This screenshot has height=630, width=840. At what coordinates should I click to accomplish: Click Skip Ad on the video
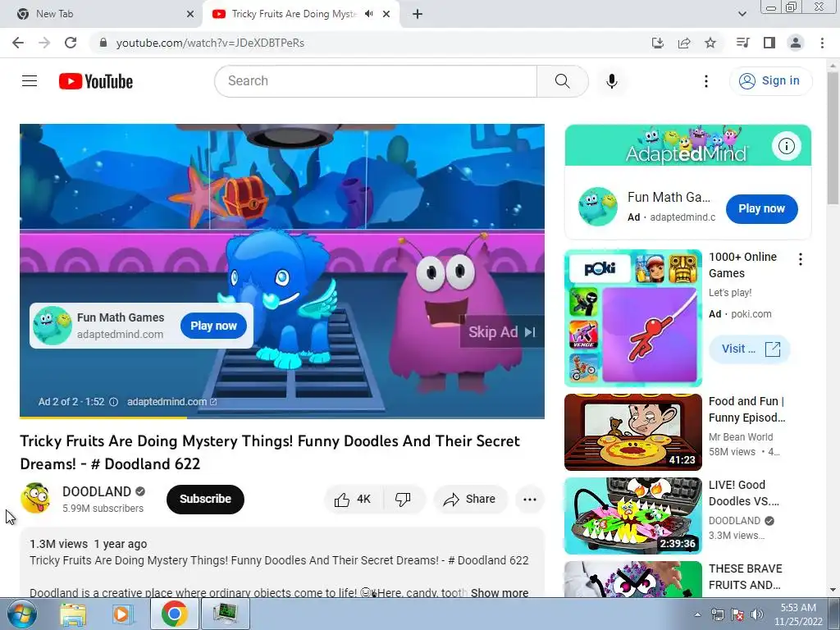tap(502, 332)
